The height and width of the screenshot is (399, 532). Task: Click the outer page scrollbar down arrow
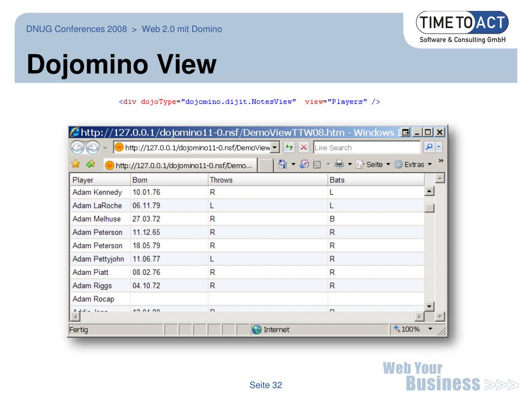[440, 317]
